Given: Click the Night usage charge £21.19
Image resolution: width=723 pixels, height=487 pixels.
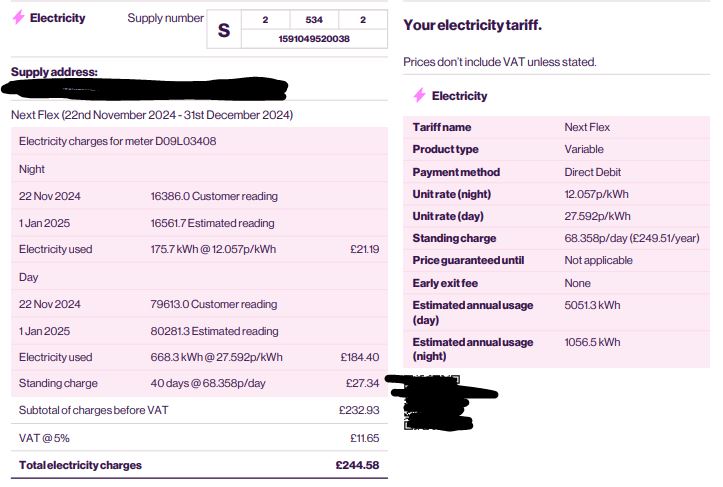Looking at the screenshot, I should click(365, 249).
